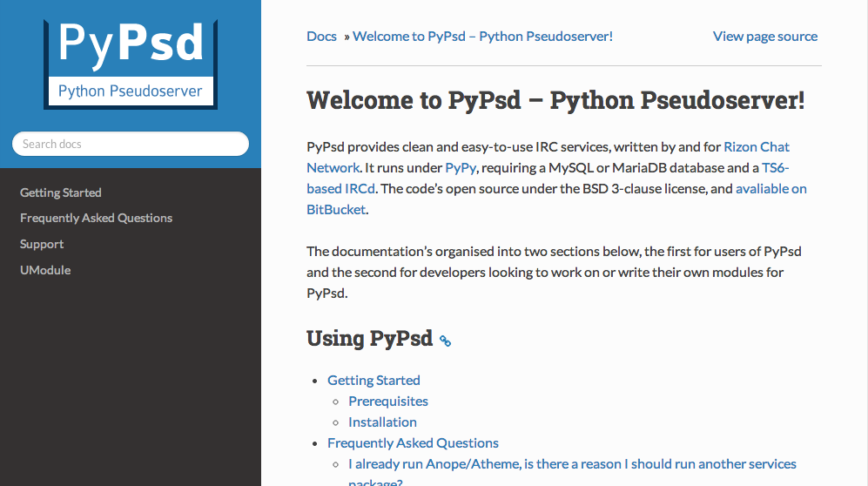This screenshot has width=868, height=486.
Task: Open the PyPy link in the intro
Action: 461,168
